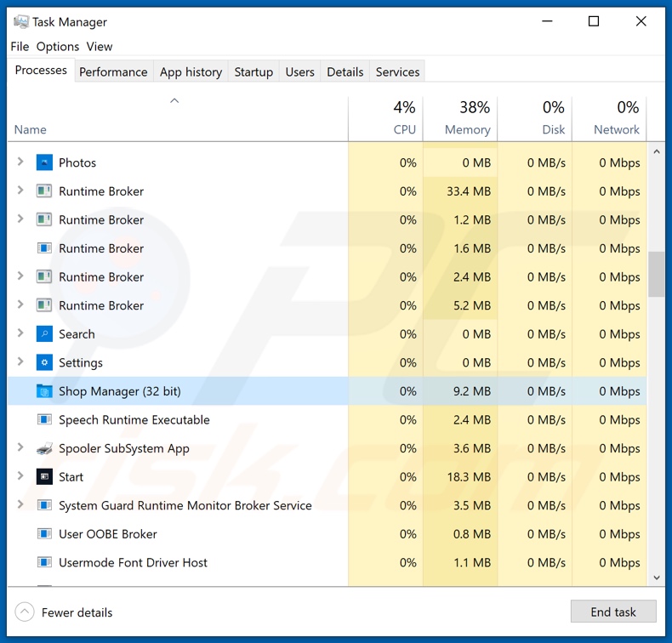This screenshot has height=643, width=672.
Task: Click the 18.3 MB memory value for Start
Action: [x=469, y=477]
